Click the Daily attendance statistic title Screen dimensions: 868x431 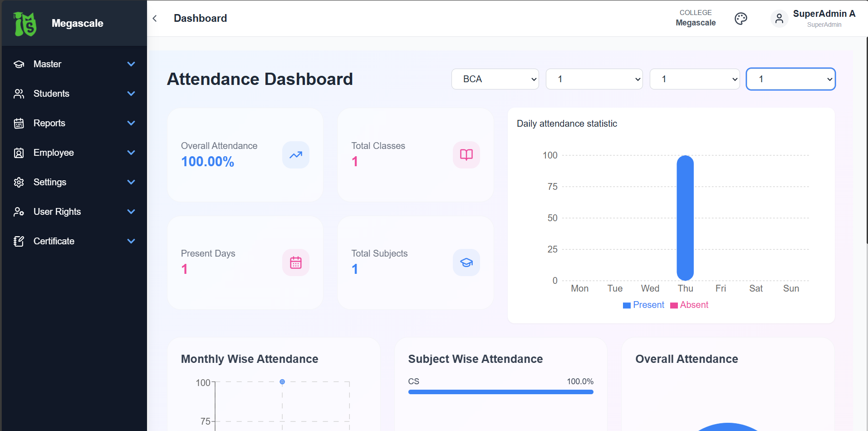[567, 124]
